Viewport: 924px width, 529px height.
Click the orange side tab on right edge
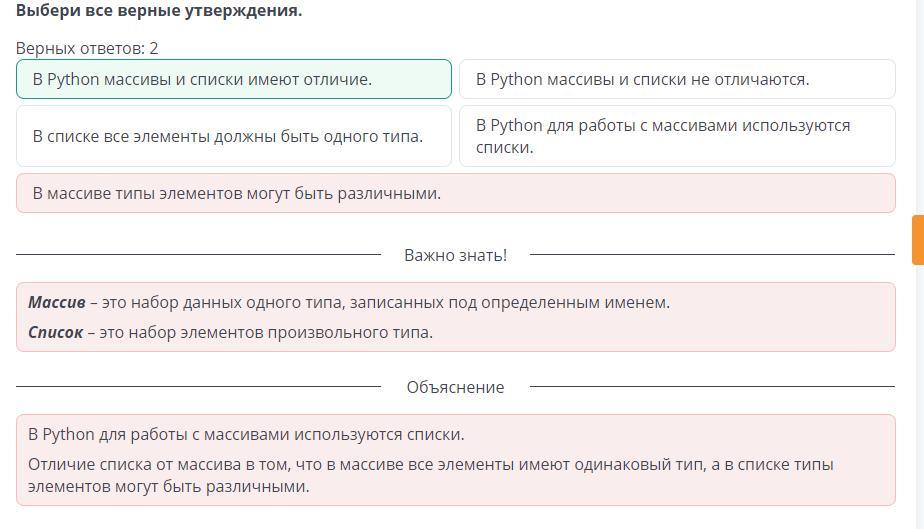(917, 240)
